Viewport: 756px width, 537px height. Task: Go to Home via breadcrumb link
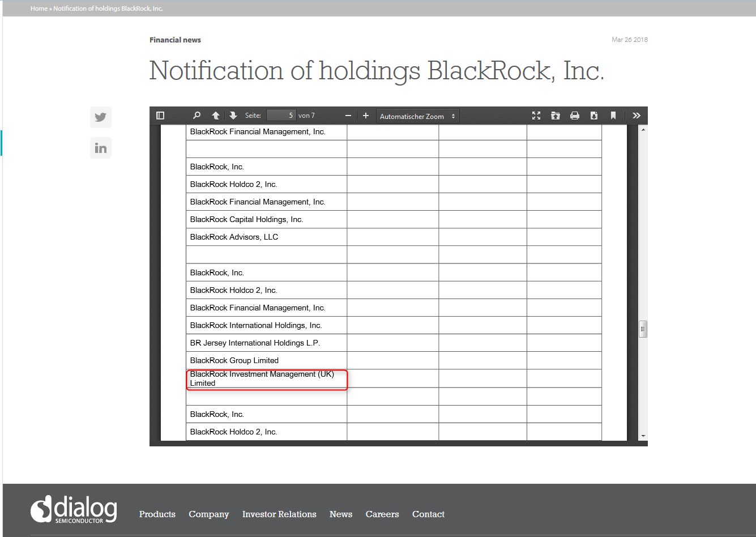39,8
